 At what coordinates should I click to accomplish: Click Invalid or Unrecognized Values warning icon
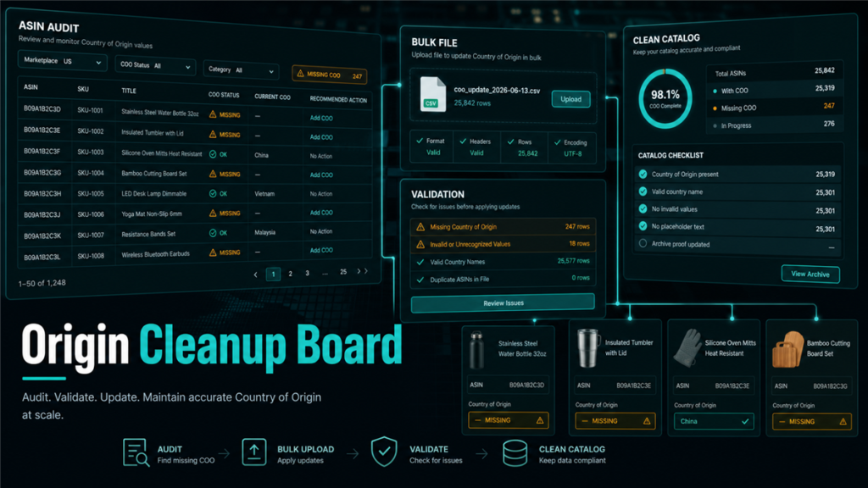[420, 244]
